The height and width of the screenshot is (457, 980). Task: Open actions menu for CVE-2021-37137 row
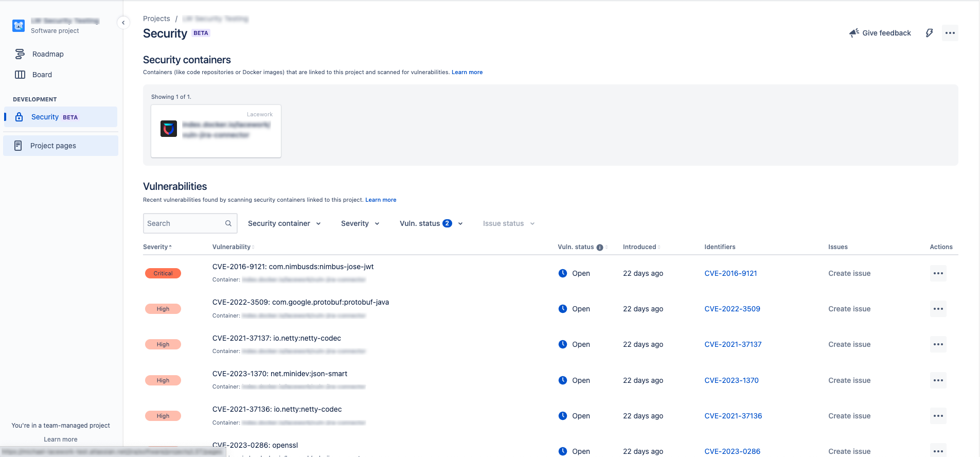938,344
